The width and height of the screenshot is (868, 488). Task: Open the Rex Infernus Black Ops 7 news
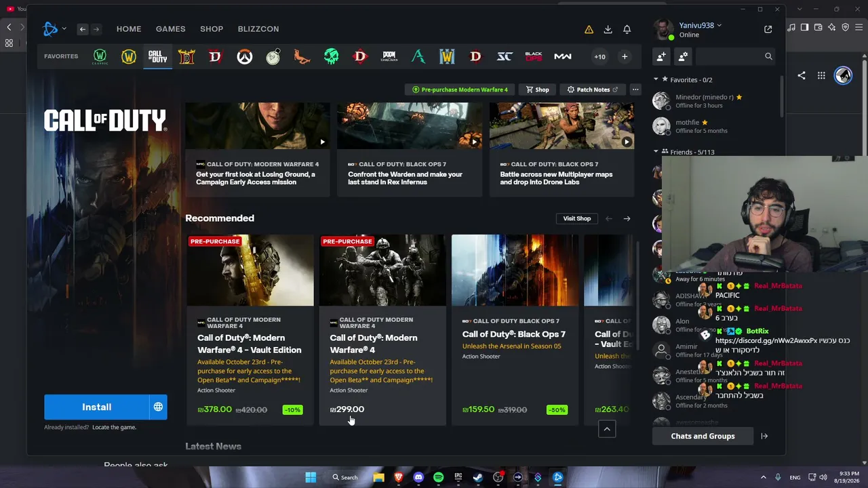410,150
